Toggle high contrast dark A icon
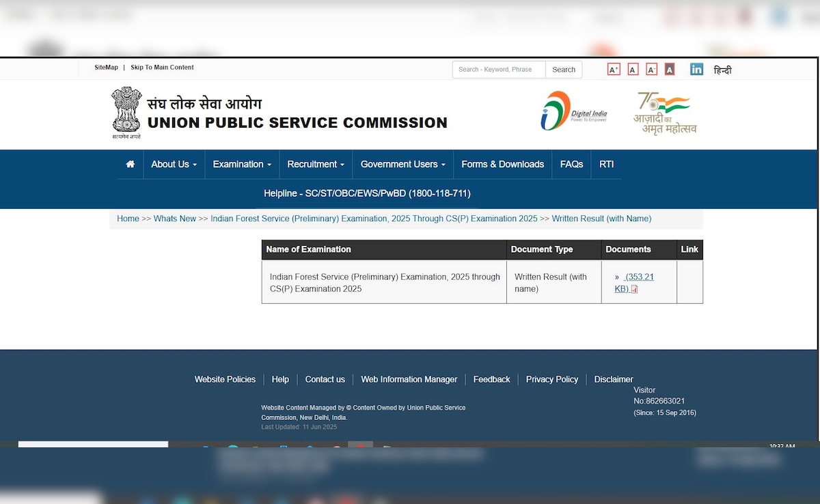Screen dimensions: 820x504 click(x=670, y=70)
